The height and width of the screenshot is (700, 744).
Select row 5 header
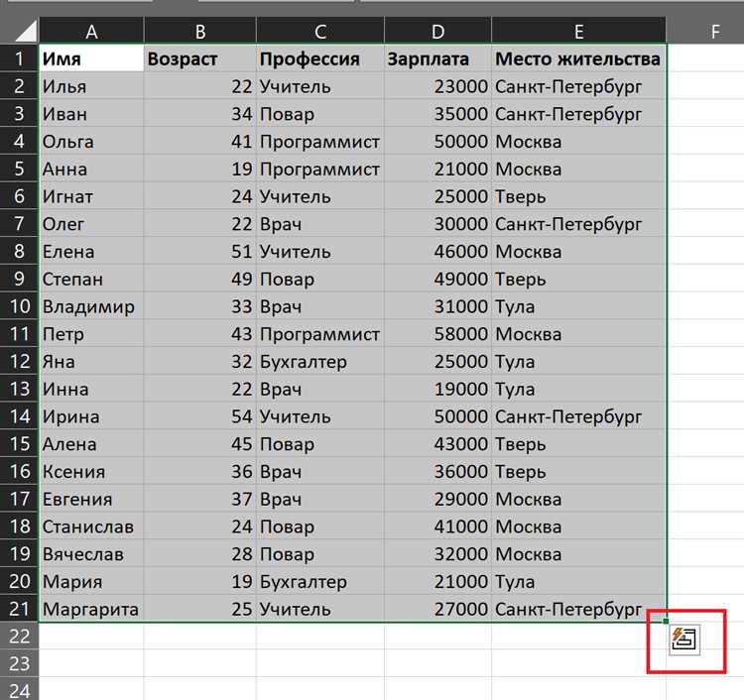pos(19,169)
